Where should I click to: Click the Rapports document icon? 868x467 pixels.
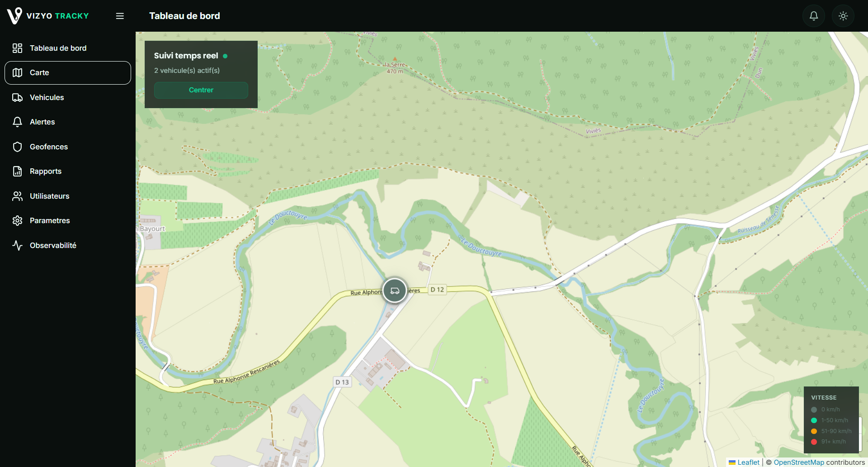17,171
